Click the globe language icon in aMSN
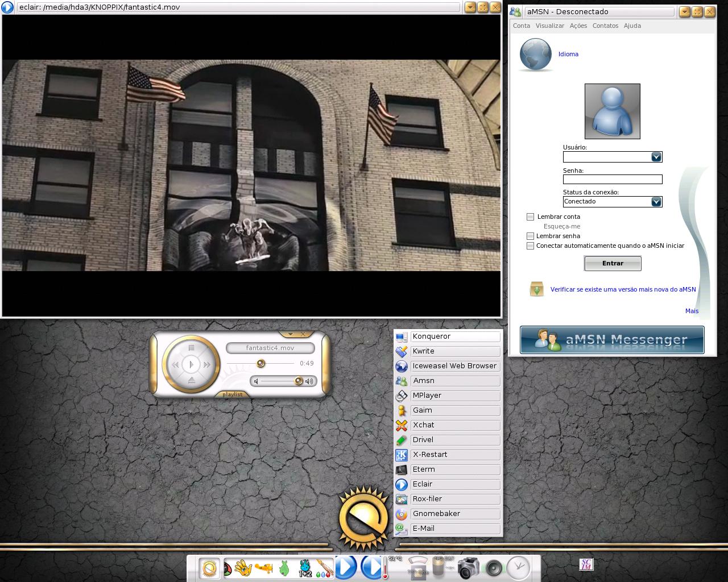This screenshot has height=582, width=728. (536, 55)
